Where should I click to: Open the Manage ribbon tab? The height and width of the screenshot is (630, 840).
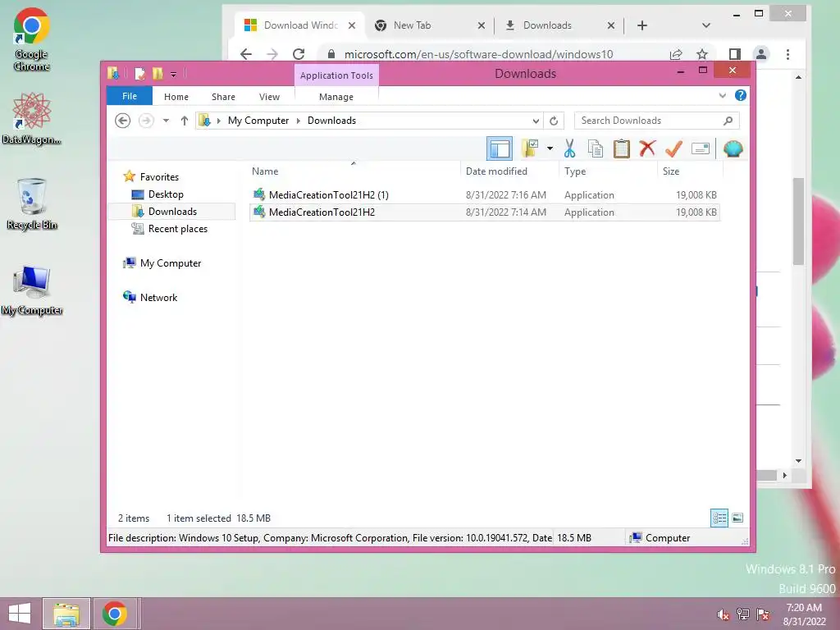[336, 97]
